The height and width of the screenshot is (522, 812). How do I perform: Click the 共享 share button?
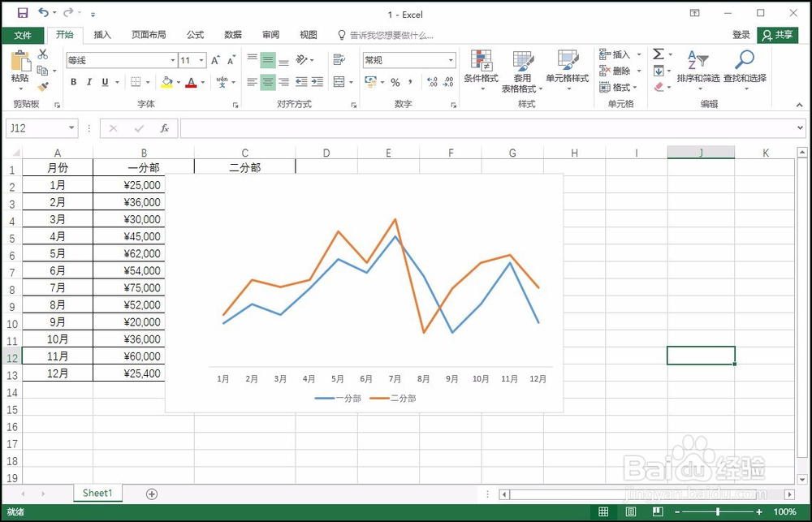pos(778,35)
